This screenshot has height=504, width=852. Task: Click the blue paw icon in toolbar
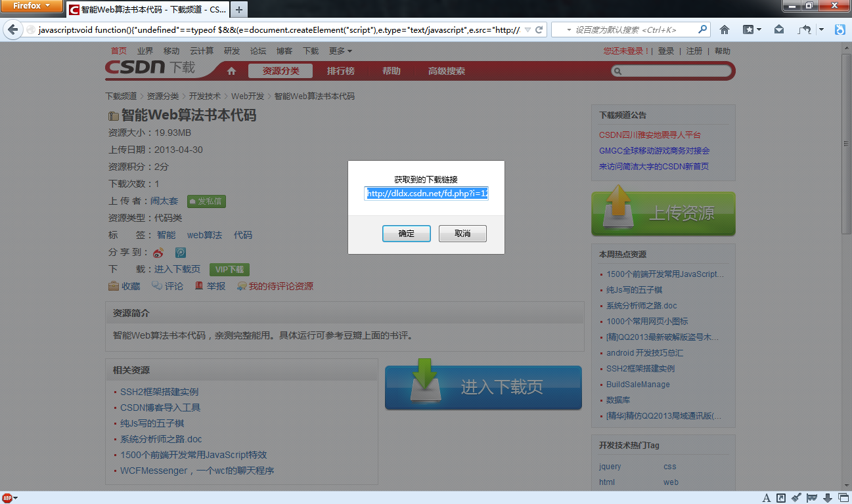click(x=840, y=30)
